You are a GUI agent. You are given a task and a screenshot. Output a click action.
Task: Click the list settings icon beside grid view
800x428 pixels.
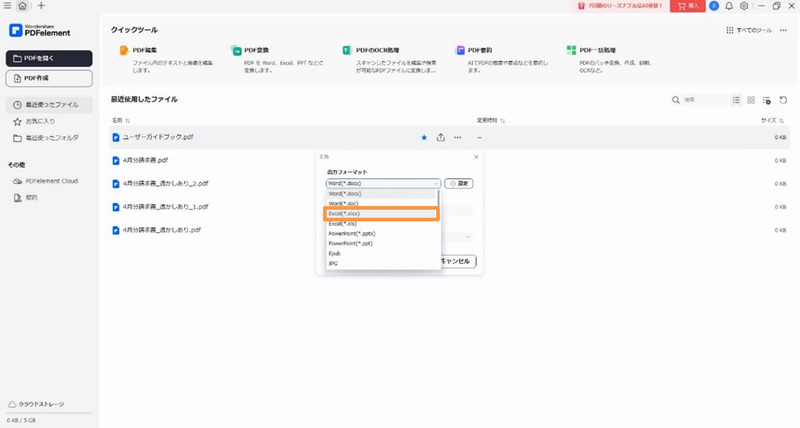pyautogui.click(x=766, y=100)
